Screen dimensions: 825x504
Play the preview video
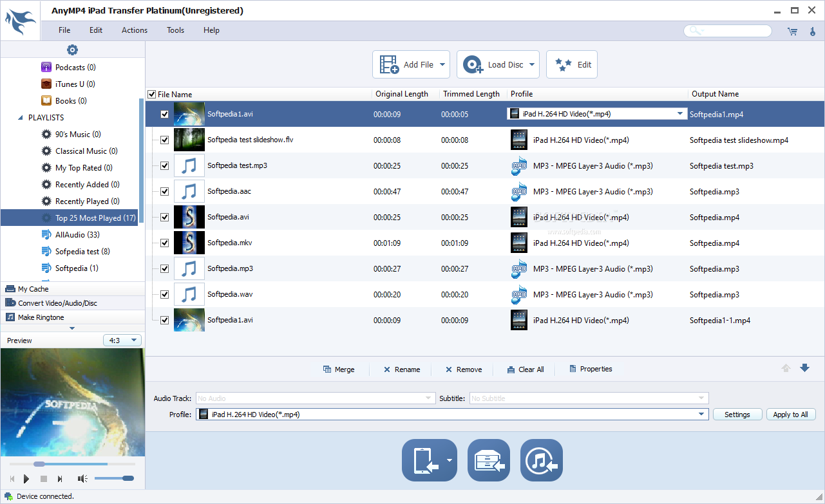coord(26,478)
